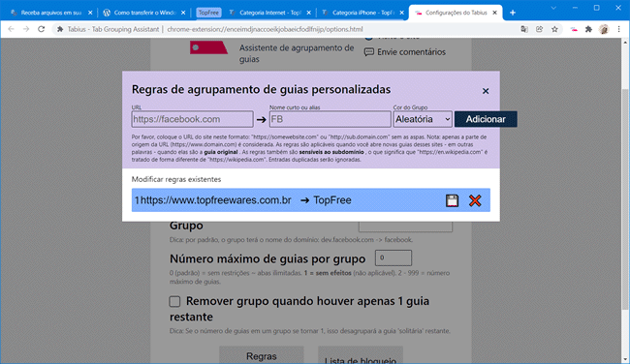Close the Categoria Internet tab
The width and height of the screenshot is (630, 364).
308,13
